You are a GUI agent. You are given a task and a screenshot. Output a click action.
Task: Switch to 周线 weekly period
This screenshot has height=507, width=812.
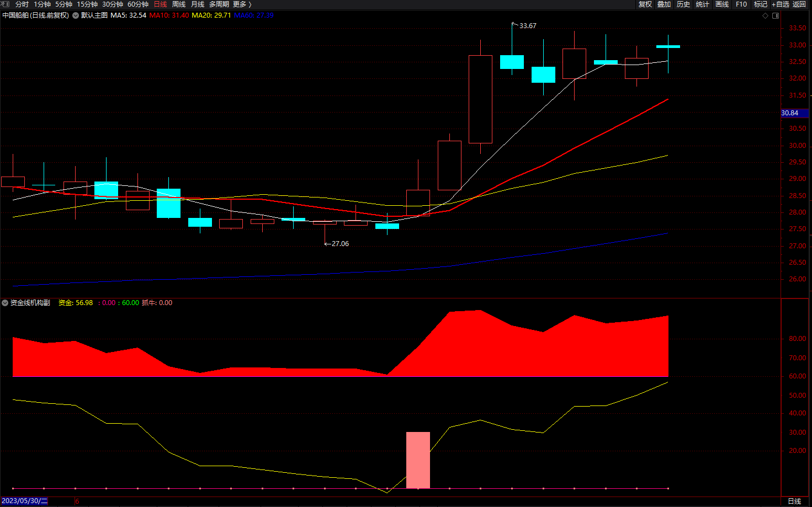point(179,4)
